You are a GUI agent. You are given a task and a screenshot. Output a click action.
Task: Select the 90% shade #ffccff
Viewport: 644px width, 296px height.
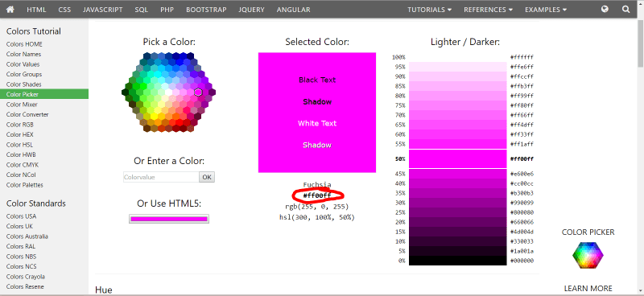click(458, 76)
